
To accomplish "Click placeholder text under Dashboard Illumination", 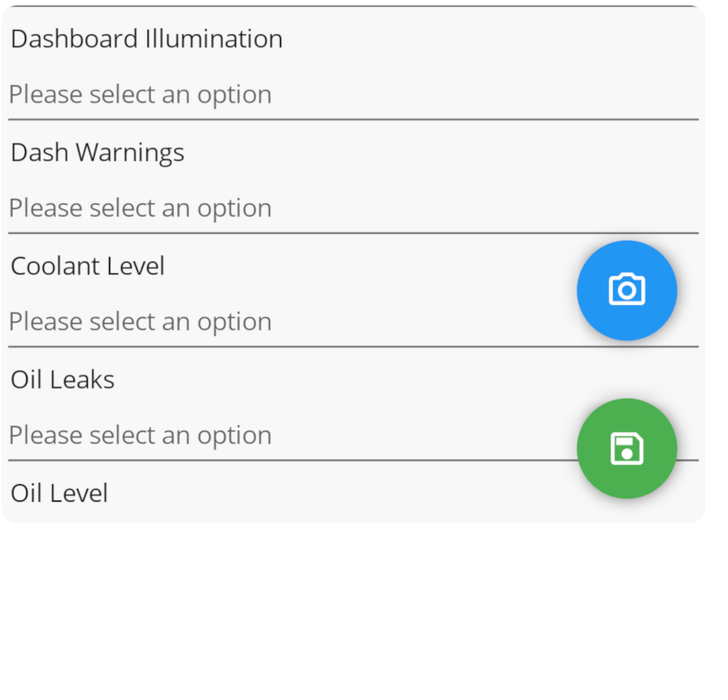I will tap(140, 95).
